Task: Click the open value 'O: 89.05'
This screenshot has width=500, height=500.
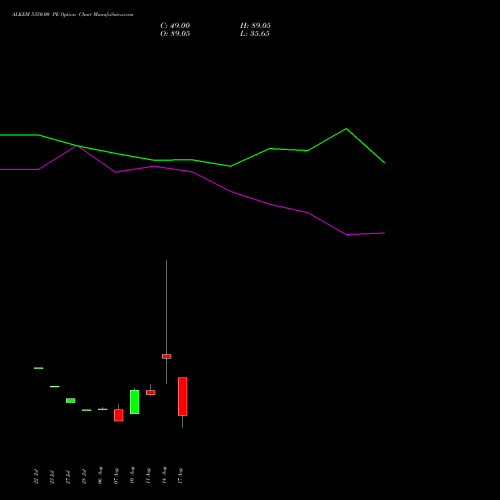Action: 175,34
